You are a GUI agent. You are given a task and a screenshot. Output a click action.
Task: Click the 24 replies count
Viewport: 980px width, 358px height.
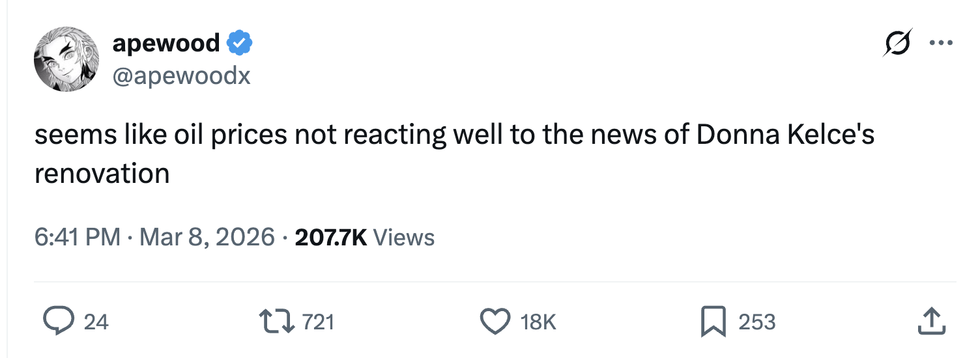96,322
